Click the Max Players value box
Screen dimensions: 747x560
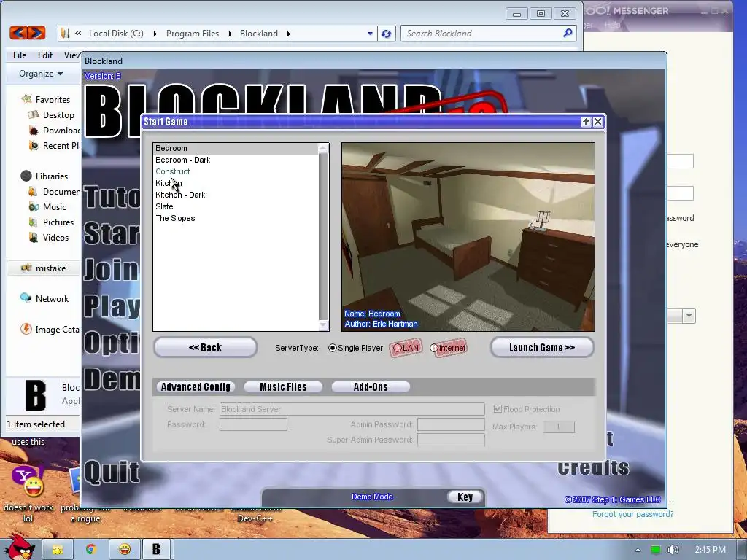coord(559,427)
